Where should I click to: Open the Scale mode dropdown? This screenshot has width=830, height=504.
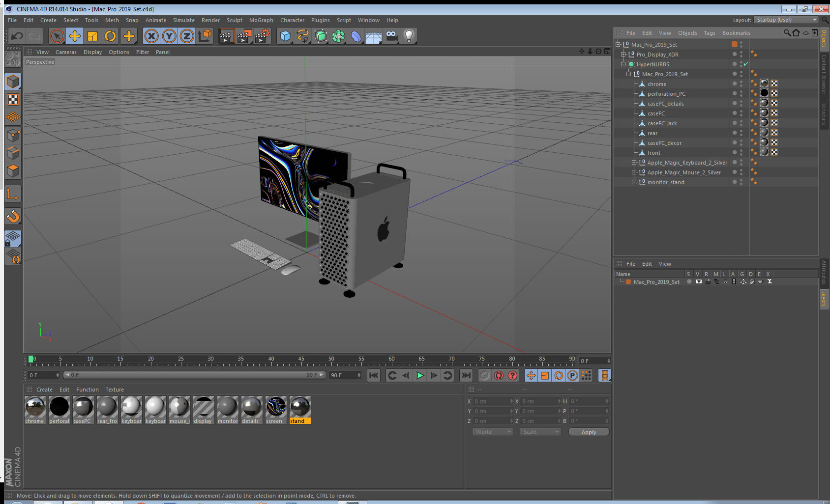(x=540, y=432)
